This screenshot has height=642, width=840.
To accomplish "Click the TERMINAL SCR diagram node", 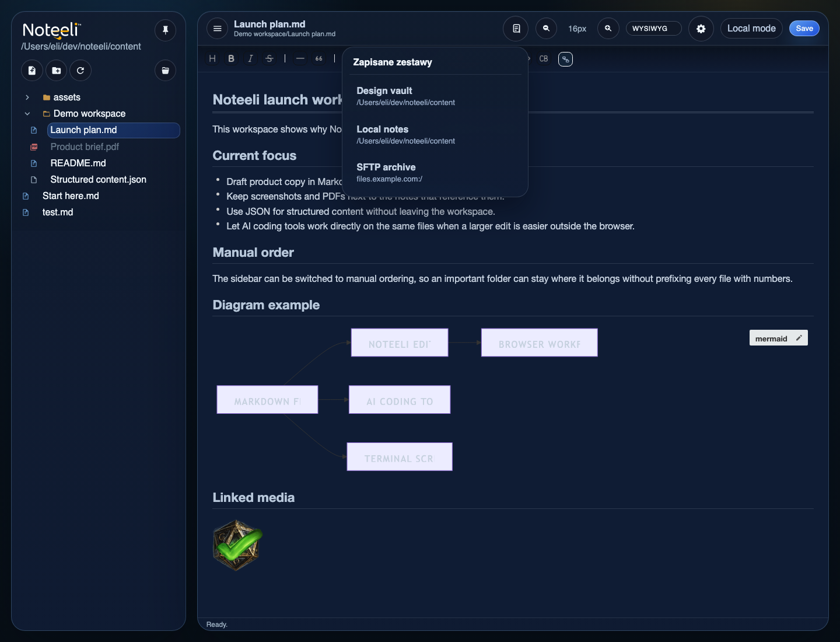I will (400, 457).
